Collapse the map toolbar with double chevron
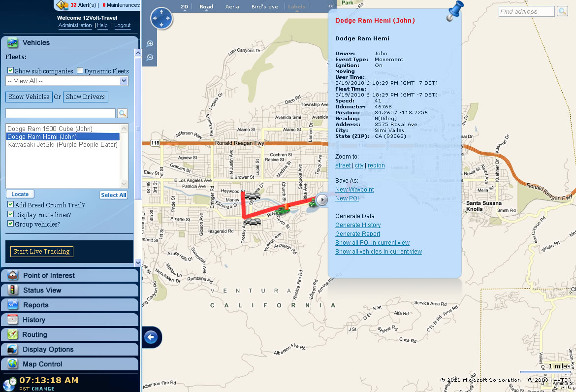The width and height of the screenshot is (576, 392). pyautogui.click(x=331, y=6)
